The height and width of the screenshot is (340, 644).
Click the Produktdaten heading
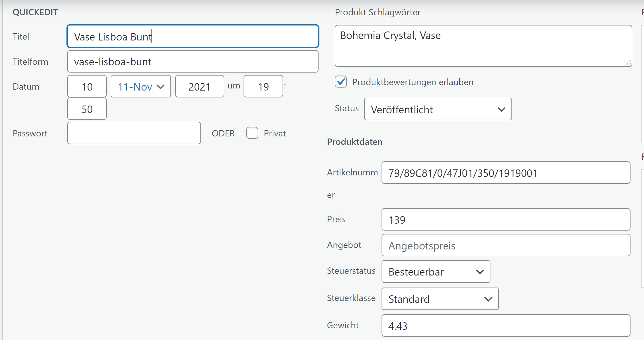[x=355, y=142]
